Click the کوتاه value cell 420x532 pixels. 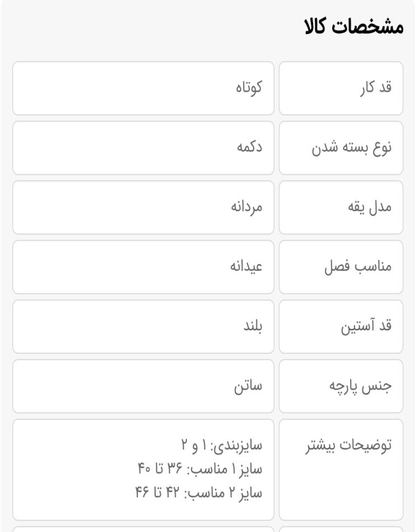(x=143, y=88)
